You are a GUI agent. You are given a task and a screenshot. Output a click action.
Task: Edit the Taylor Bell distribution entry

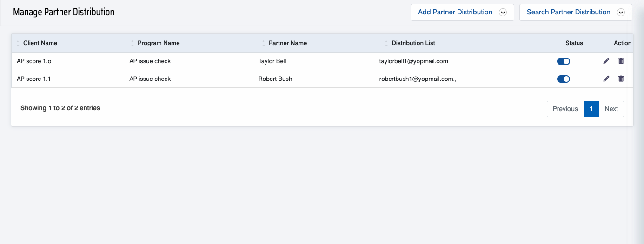[x=606, y=61]
